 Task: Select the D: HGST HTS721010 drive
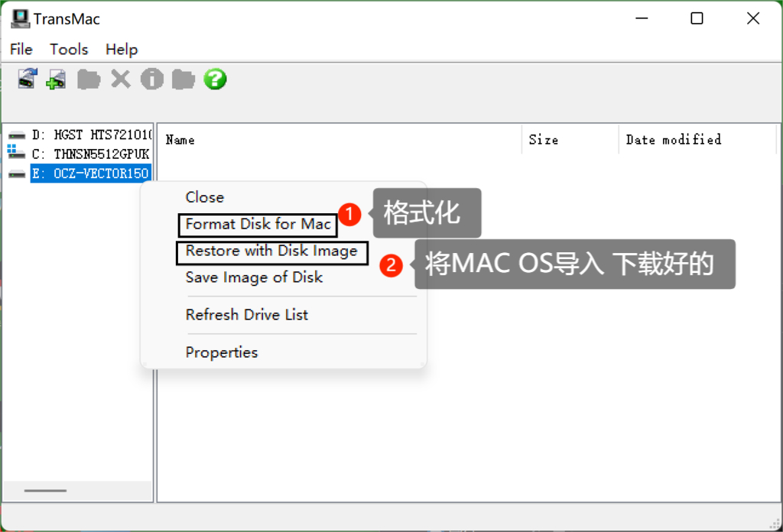pos(92,135)
